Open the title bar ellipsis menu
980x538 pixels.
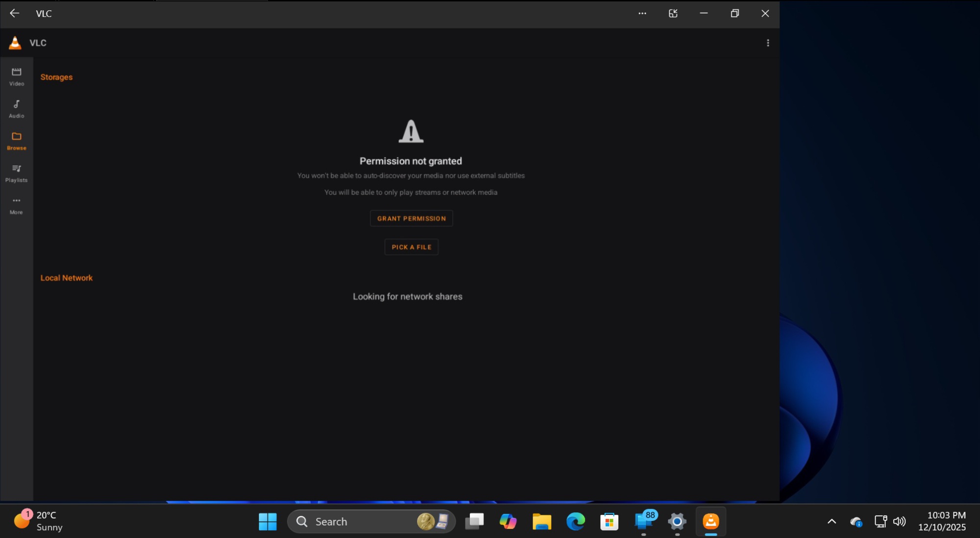642,13
